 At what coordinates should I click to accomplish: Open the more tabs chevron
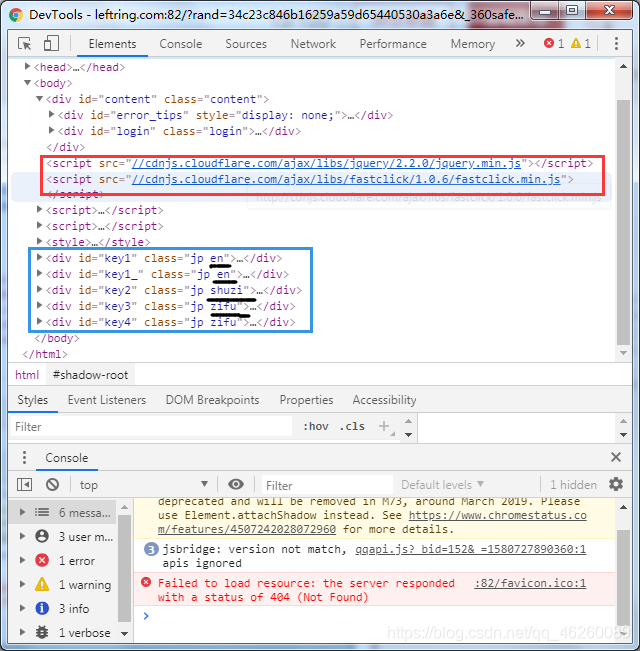tap(520, 43)
